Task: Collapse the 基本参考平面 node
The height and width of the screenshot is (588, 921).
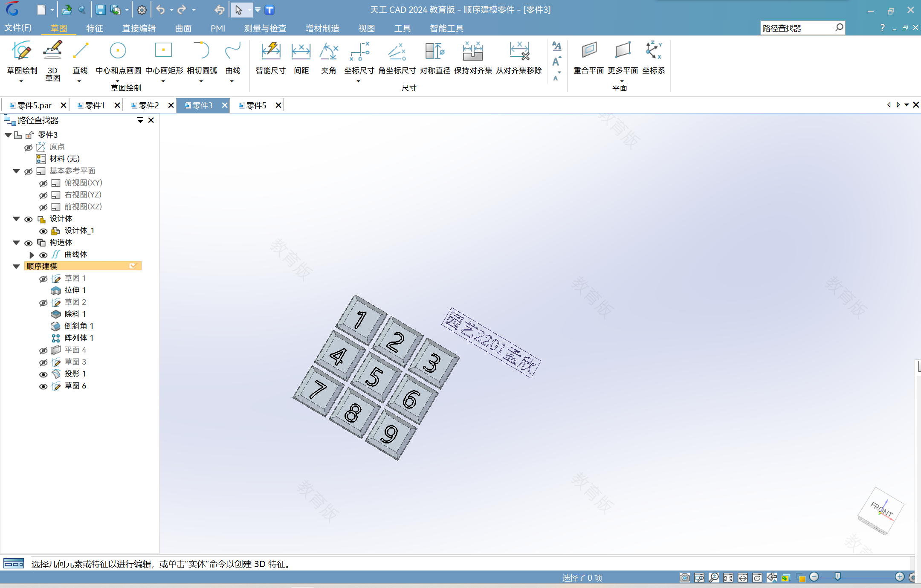Action: tap(16, 171)
